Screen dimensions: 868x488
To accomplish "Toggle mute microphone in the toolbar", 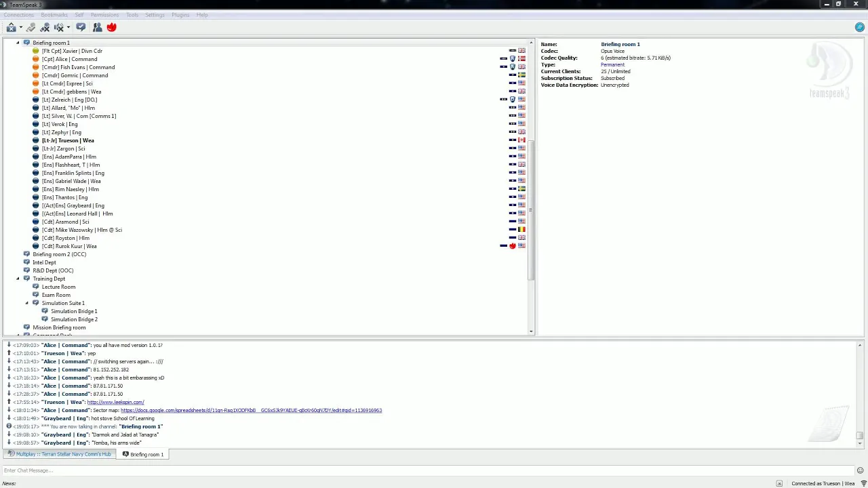I will click(x=45, y=27).
